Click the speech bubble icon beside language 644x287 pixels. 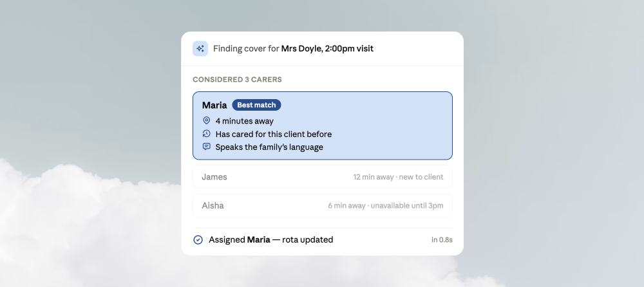point(207,147)
